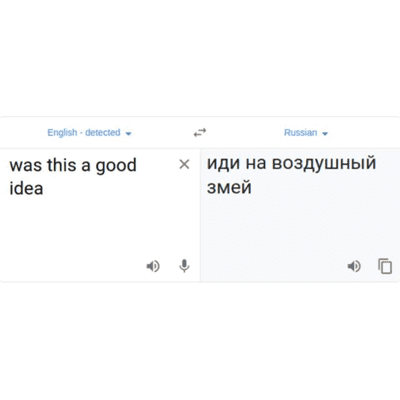Listen to the Russian translation

tap(354, 266)
